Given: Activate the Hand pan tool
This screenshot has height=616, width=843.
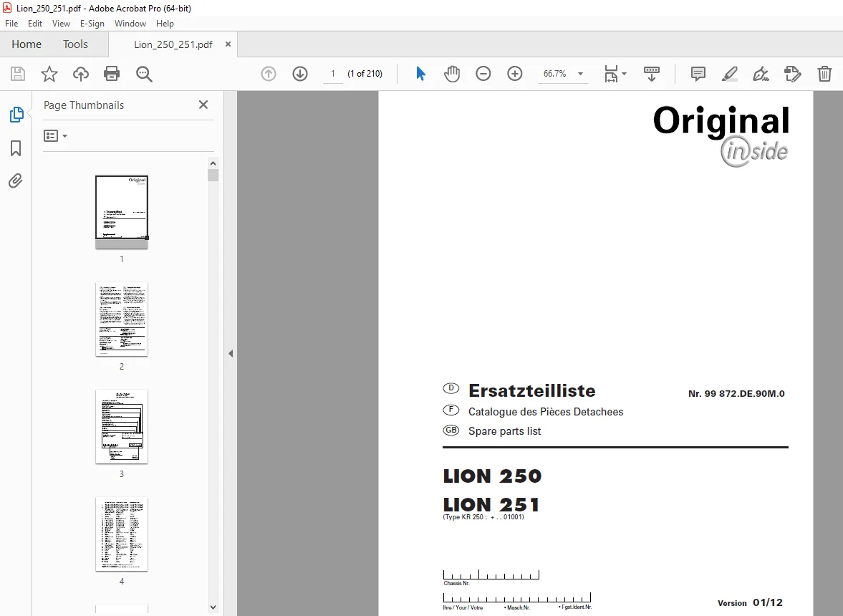Looking at the screenshot, I should [452, 74].
